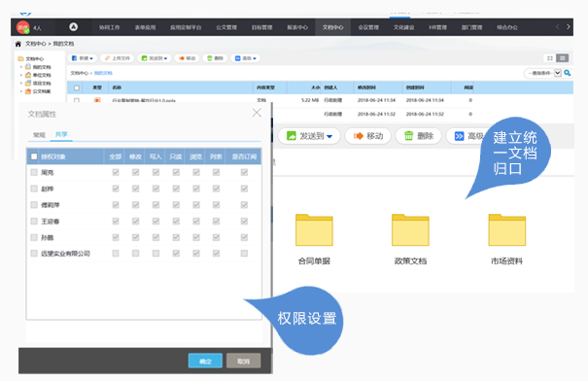Image resolution: width=588 pixels, height=381 pixels.
Task: Click the red user avatar in top bar
Action: [23, 27]
